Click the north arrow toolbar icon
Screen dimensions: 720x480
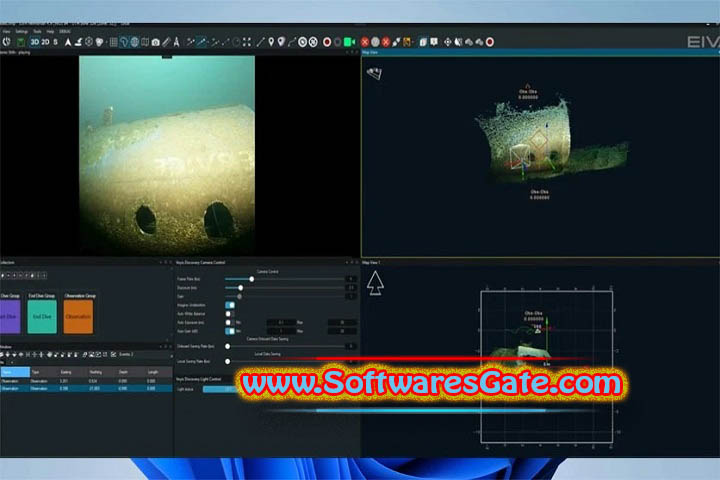click(x=68, y=42)
